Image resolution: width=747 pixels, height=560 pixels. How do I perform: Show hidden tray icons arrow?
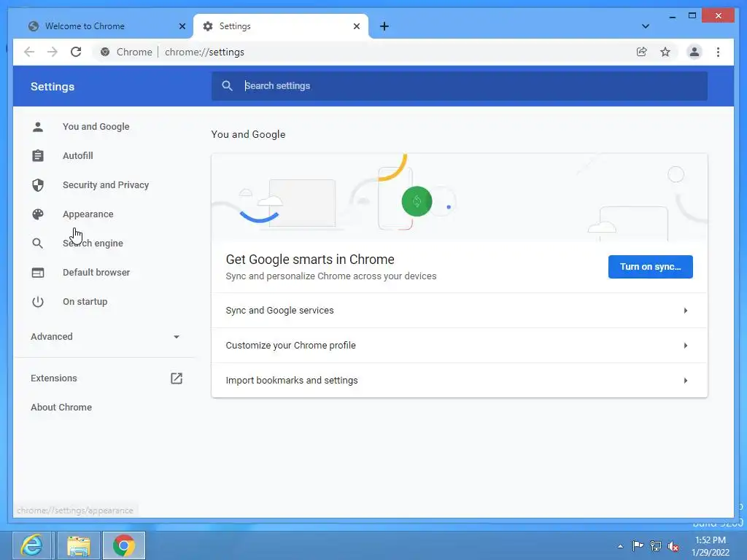[x=620, y=546]
